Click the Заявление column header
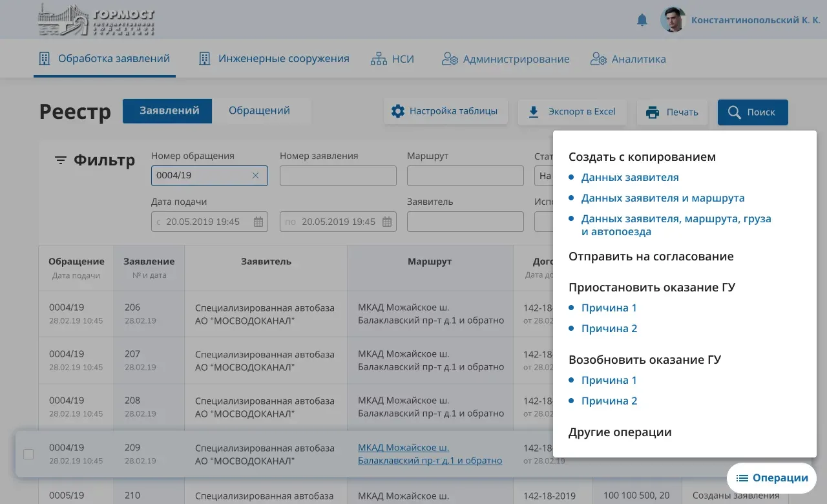Image resolution: width=827 pixels, height=504 pixels. (x=149, y=268)
